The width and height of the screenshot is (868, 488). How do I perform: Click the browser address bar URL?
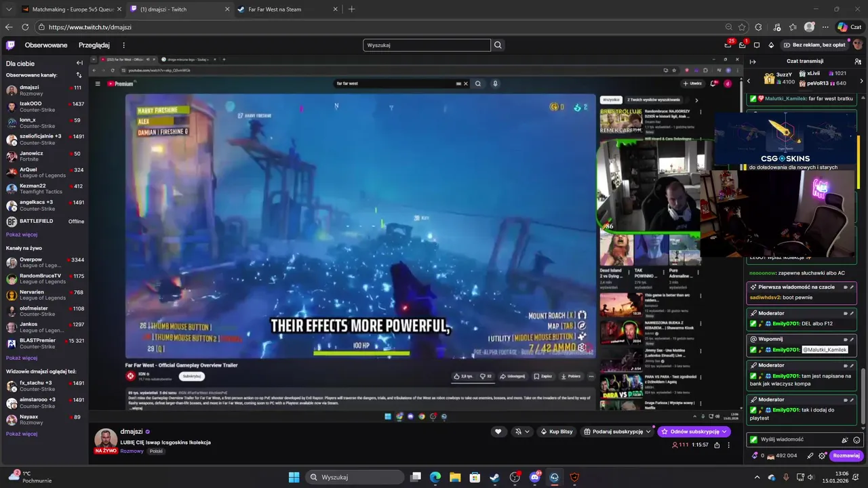tap(90, 27)
